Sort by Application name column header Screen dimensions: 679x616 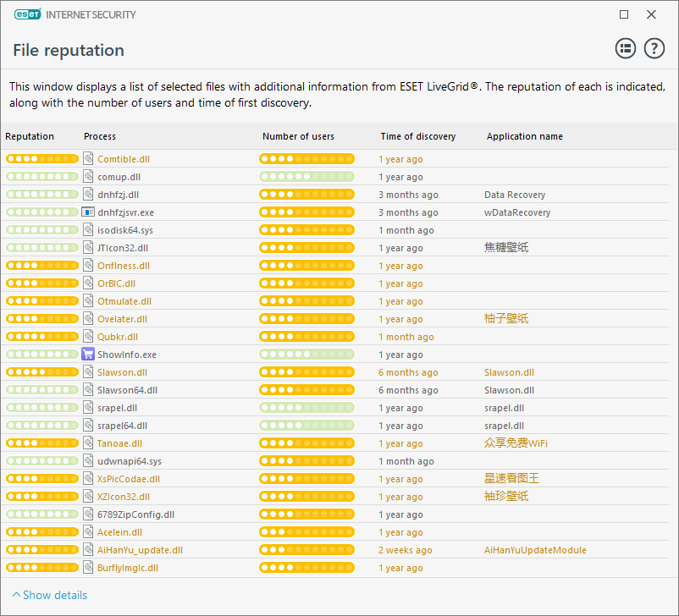click(x=524, y=136)
